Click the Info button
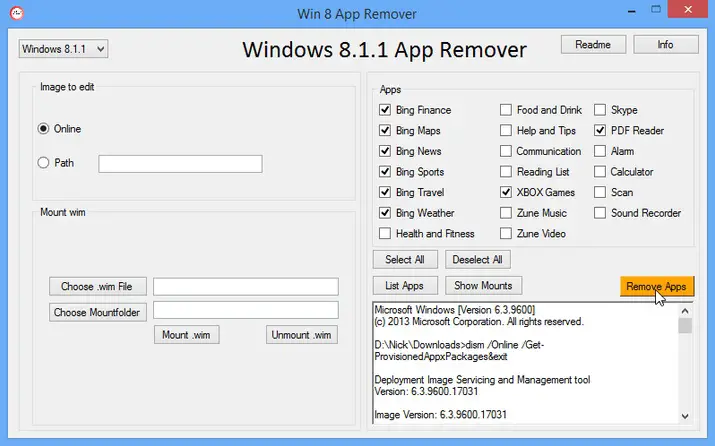 [666, 45]
